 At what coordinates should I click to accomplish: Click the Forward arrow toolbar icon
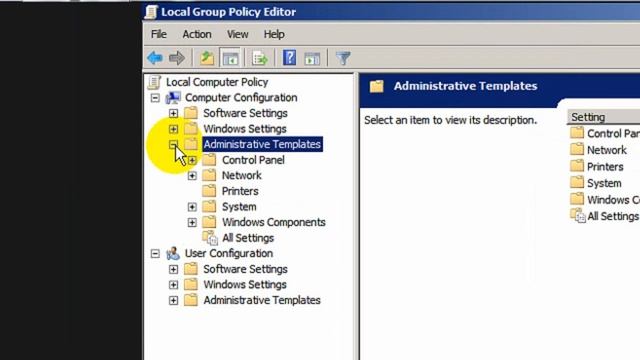point(177,58)
